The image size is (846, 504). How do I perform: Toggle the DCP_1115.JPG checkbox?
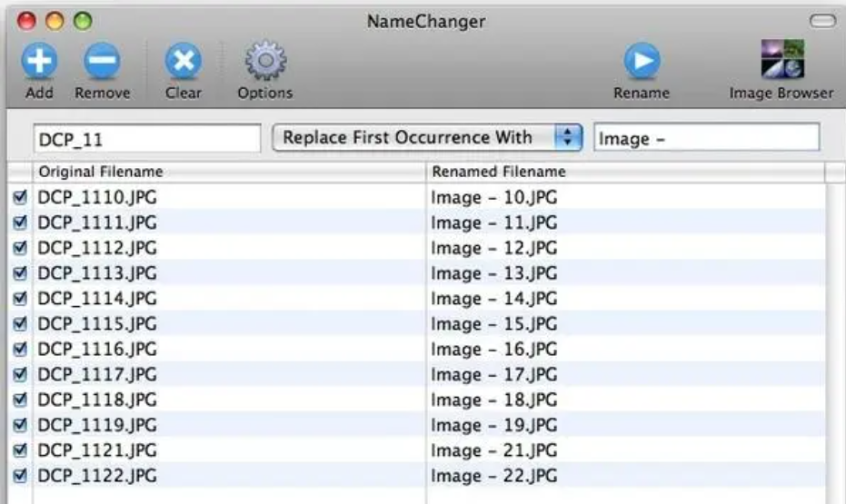21,324
